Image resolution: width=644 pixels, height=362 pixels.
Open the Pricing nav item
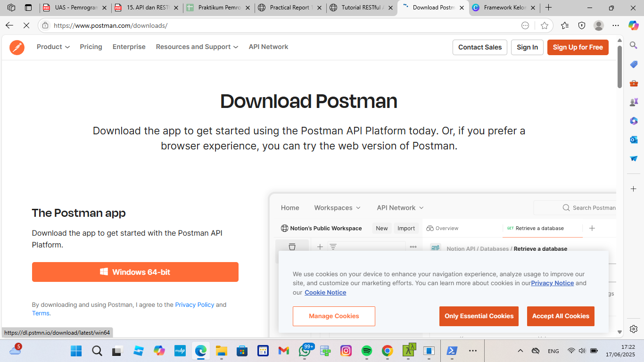tap(91, 47)
